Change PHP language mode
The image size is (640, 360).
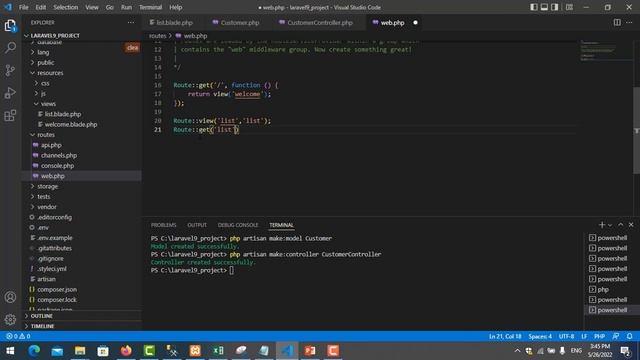(x=599, y=336)
